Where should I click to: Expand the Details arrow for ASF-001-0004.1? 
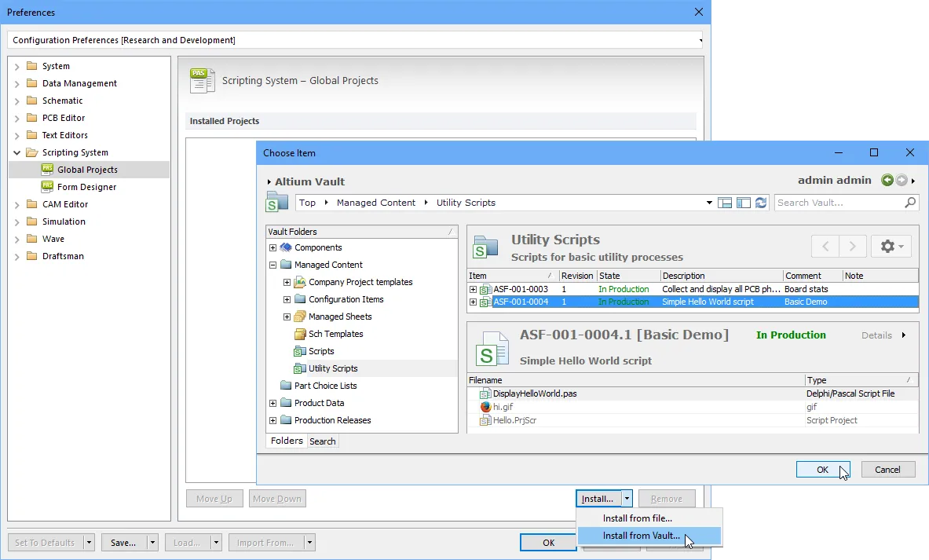click(904, 335)
